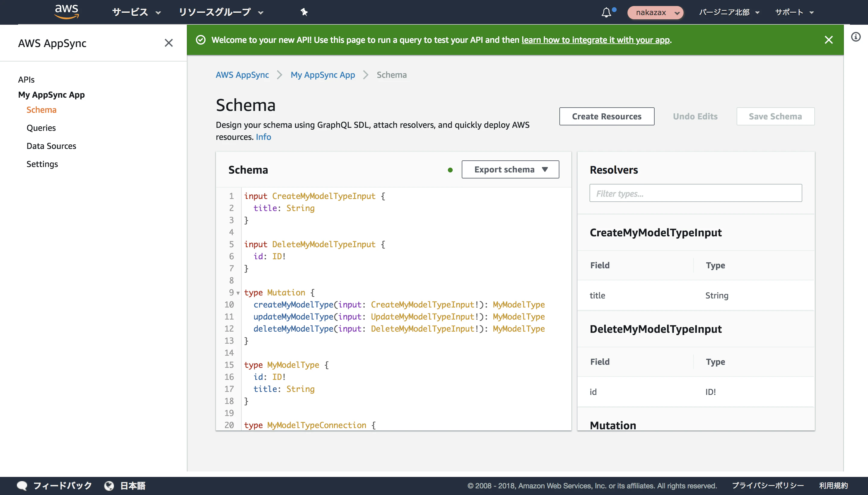
Task: Click the AWS logo
Action: click(67, 12)
